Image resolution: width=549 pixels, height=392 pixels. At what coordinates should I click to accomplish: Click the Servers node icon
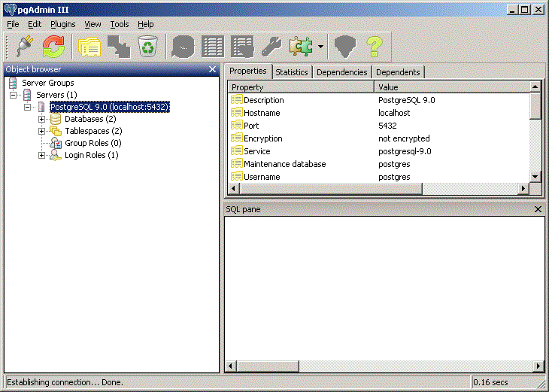(x=27, y=95)
